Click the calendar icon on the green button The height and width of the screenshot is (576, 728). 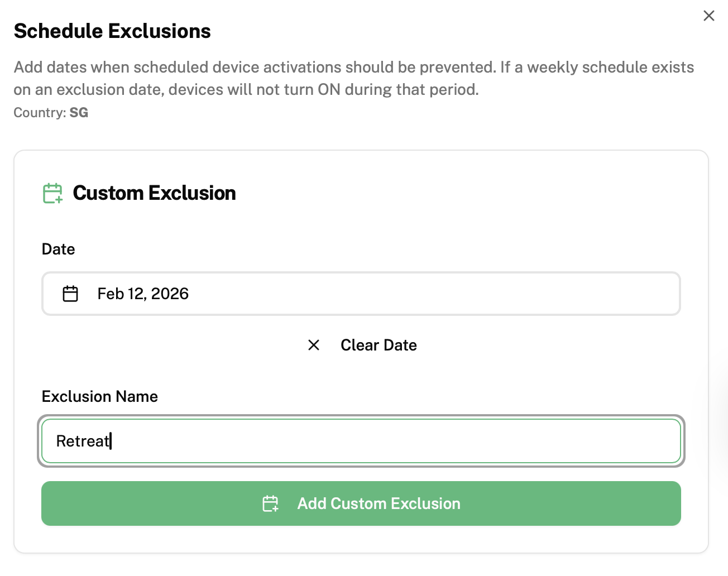[271, 503]
